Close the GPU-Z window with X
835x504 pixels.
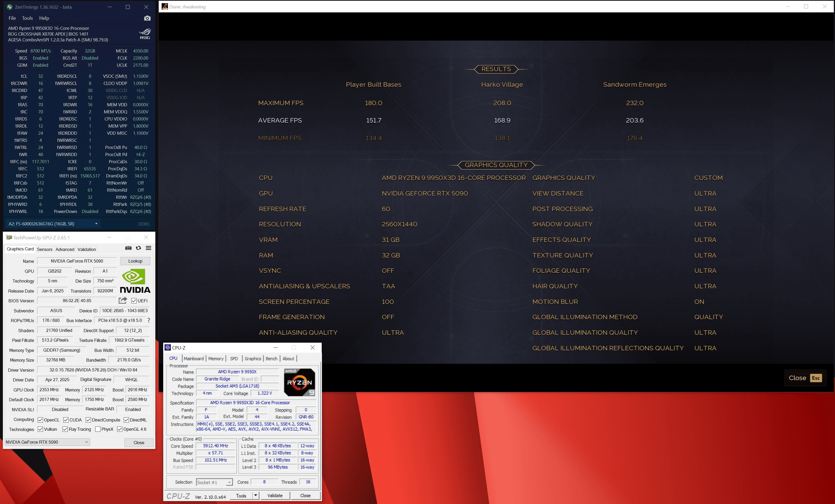coord(146,238)
